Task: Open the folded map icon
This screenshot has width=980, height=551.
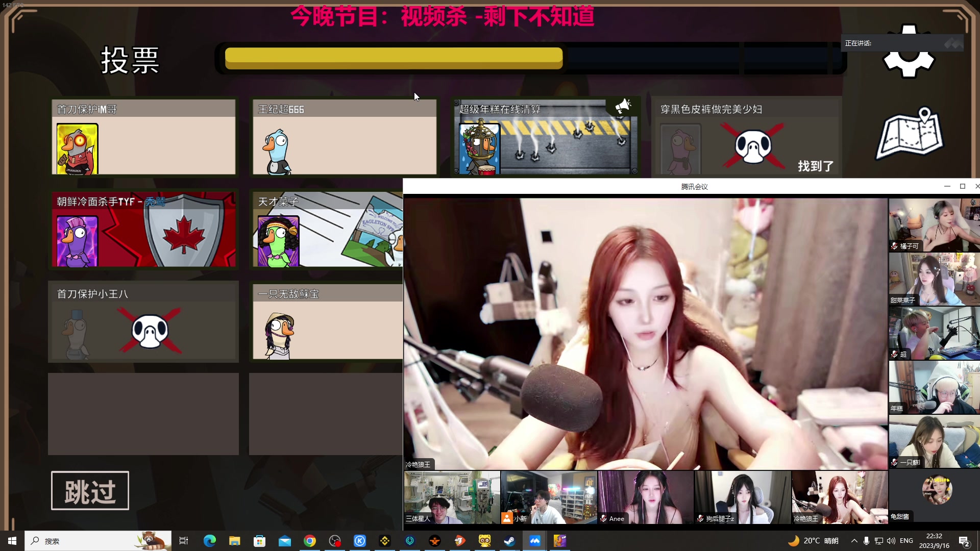Action: 910,134
